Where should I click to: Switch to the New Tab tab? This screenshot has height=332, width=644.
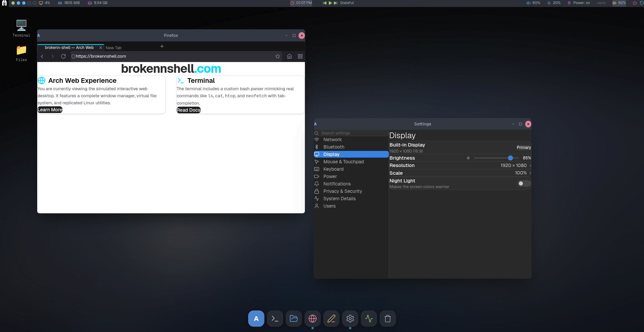(114, 48)
